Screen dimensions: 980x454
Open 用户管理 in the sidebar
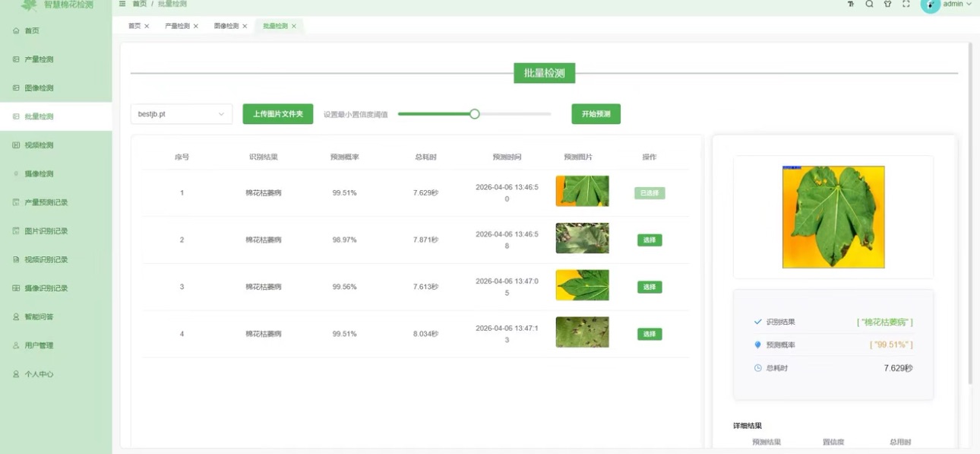pos(56,345)
